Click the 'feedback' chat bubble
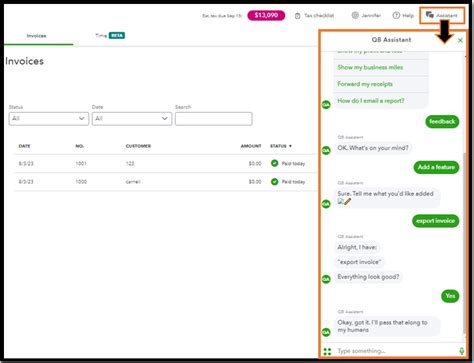Viewport: 474px width, 363px height. [442, 121]
